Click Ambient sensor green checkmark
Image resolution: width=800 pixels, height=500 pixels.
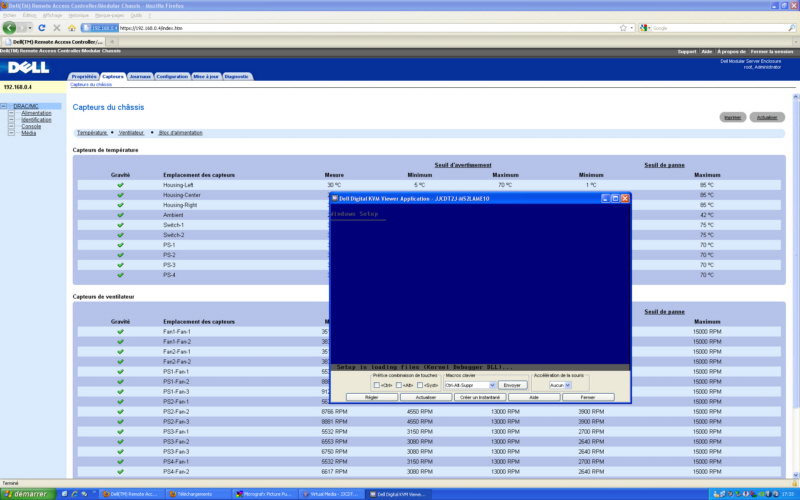click(120, 215)
